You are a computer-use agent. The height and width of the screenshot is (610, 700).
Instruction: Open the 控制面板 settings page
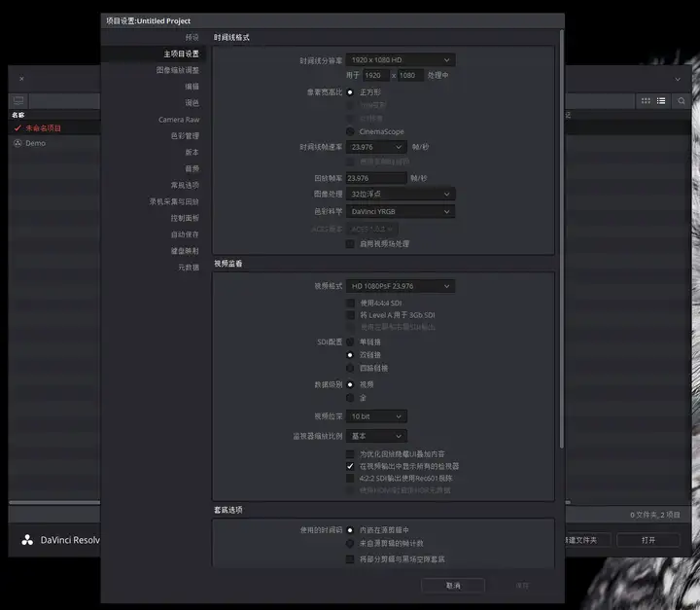(x=185, y=218)
